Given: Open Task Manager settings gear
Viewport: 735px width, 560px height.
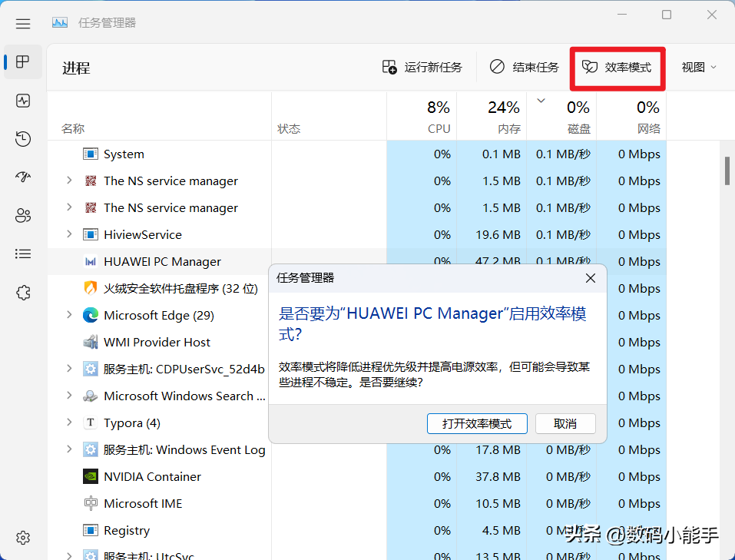Looking at the screenshot, I should coord(23,537).
